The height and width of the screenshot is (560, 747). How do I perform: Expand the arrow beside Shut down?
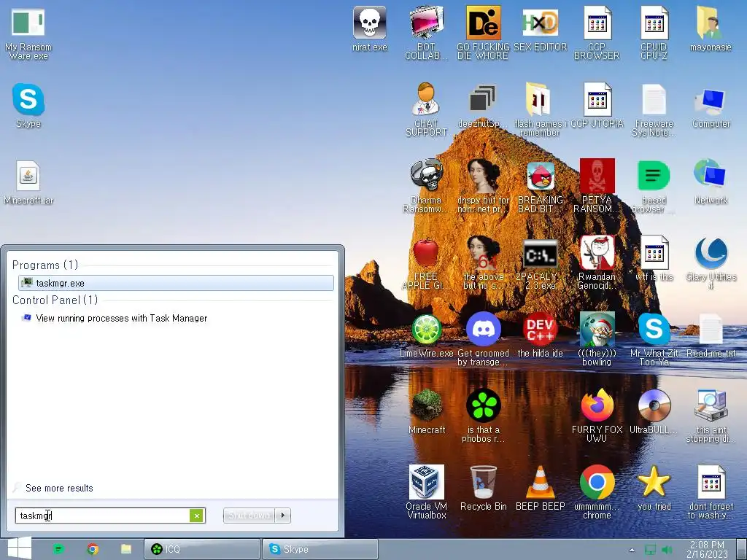pos(283,516)
